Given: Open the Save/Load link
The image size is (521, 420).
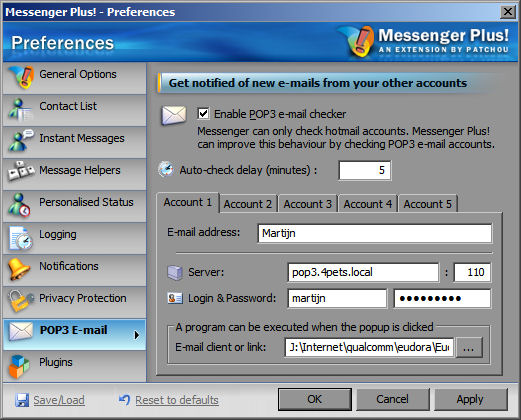Looking at the screenshot, I should [x=59, y=400].
